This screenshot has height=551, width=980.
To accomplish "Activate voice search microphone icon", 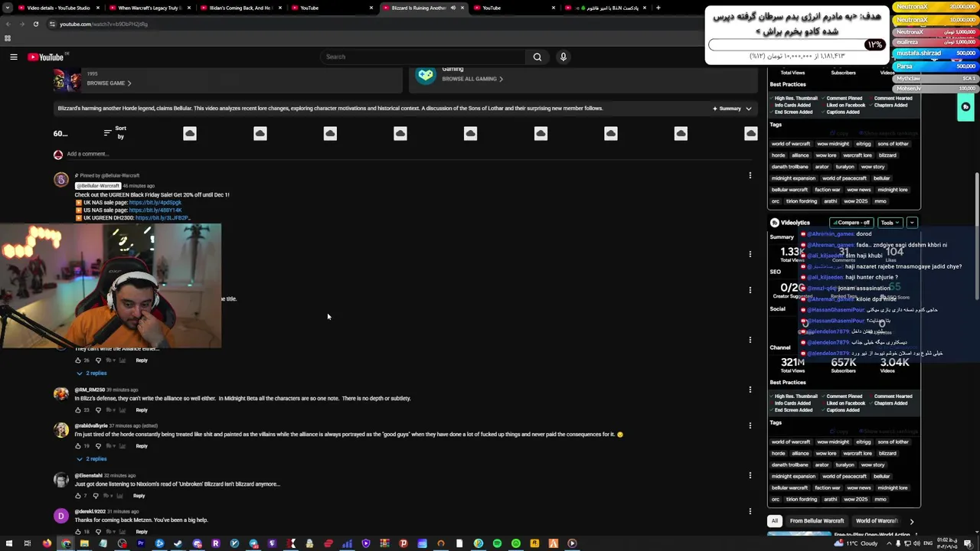I will (563, 57).
